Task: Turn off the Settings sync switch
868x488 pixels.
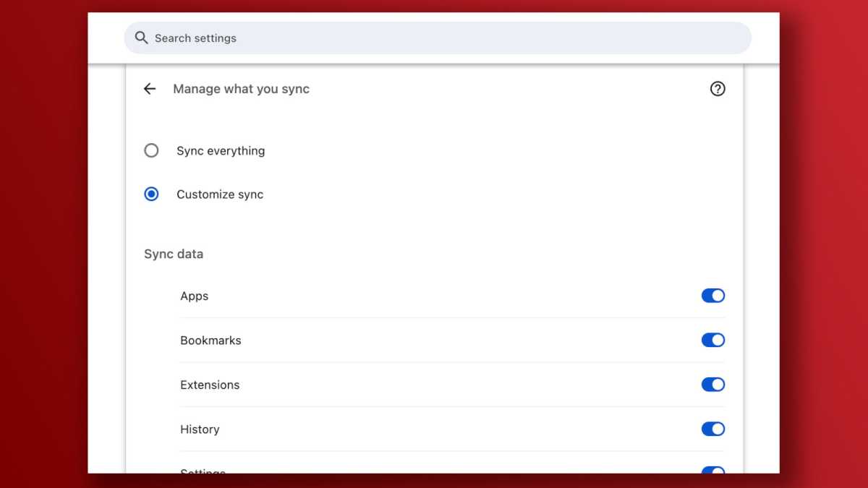Action: pyautogui.click(x=713, y=471)
